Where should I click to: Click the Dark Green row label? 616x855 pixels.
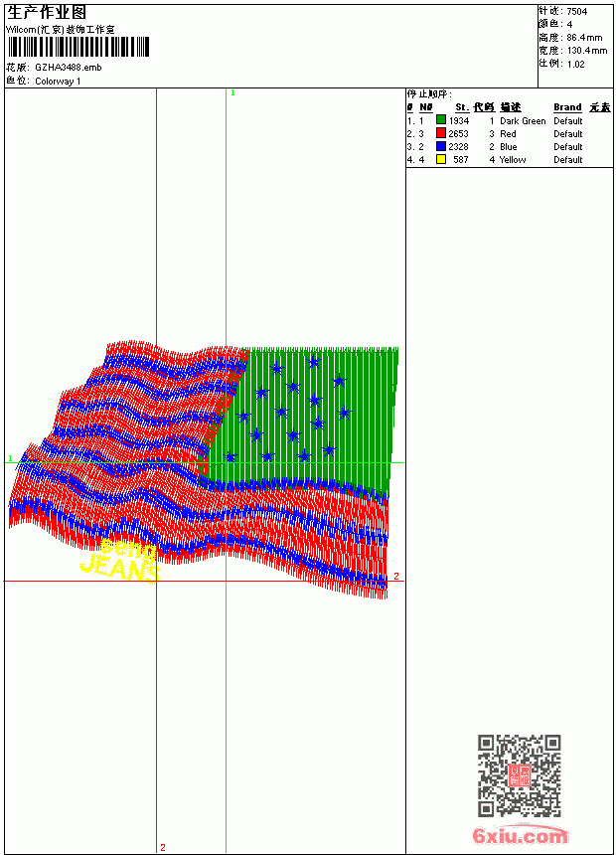tap(523, 121)
